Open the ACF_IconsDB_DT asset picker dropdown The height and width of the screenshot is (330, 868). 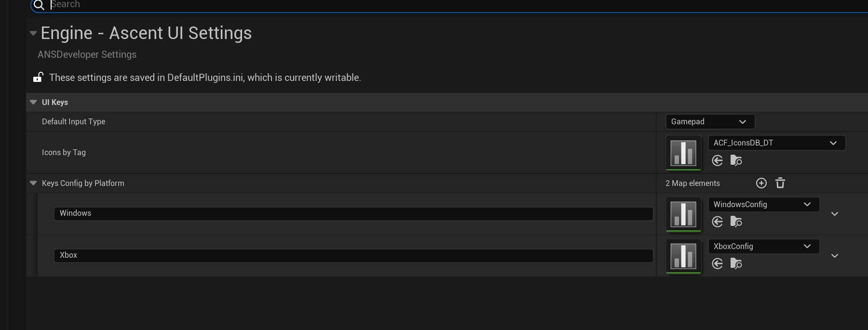click(776, 143)
